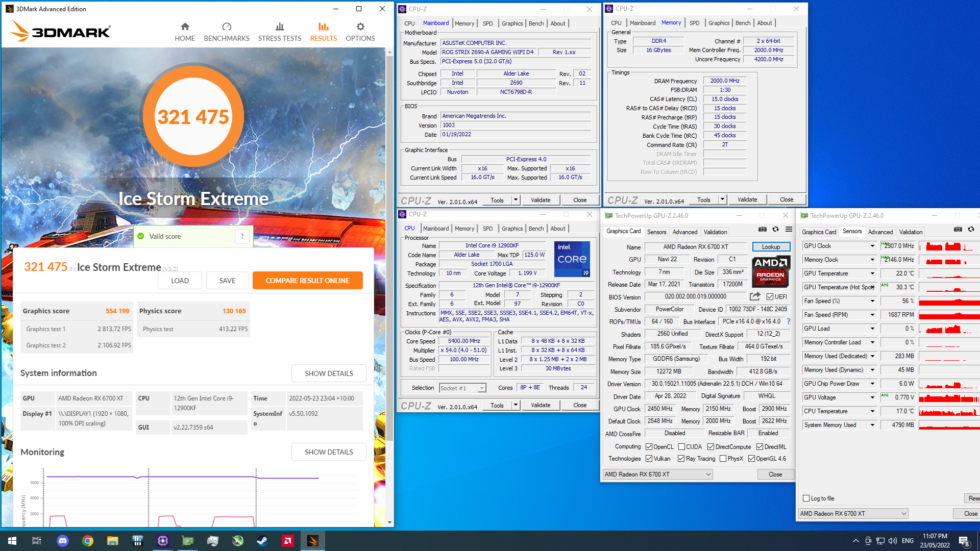Toggle the UEFI checkbox in GPU-Z
The image size is (980, 551).
(x=770, y=296)
